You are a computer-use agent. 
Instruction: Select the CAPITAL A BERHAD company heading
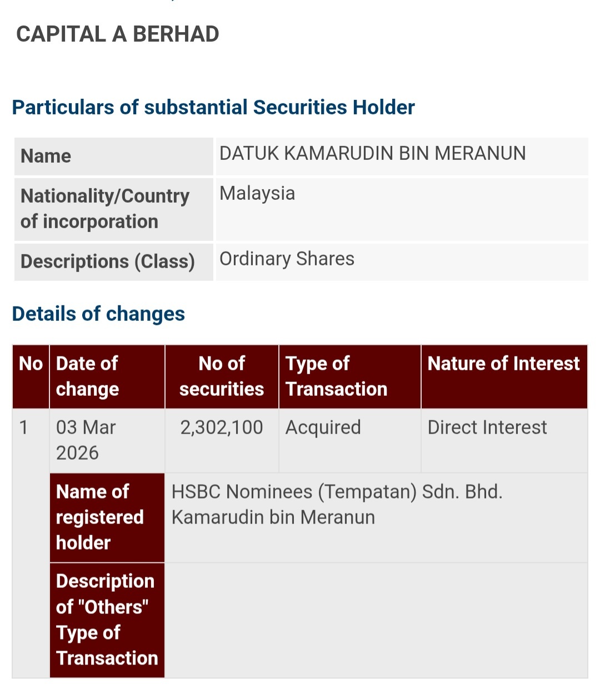click(x=118, y=34)
